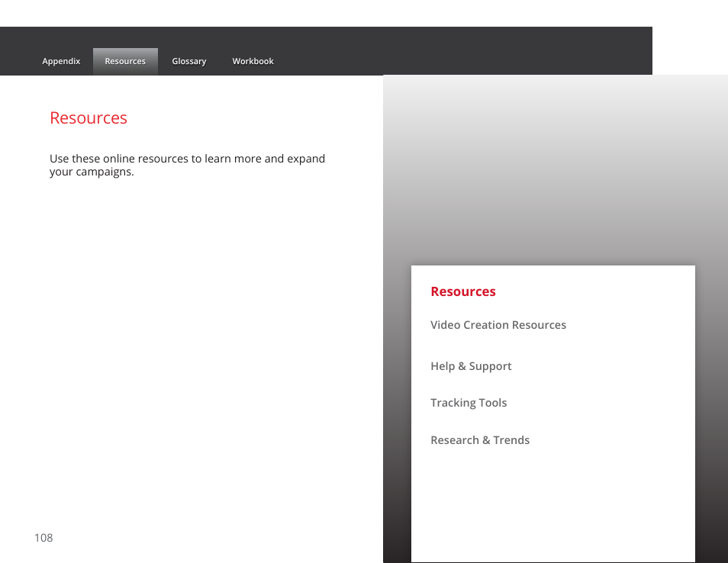This screenshot has height=563, width=728.
Task: Click the header bar left of the Appendix tab
Action: 19,61
